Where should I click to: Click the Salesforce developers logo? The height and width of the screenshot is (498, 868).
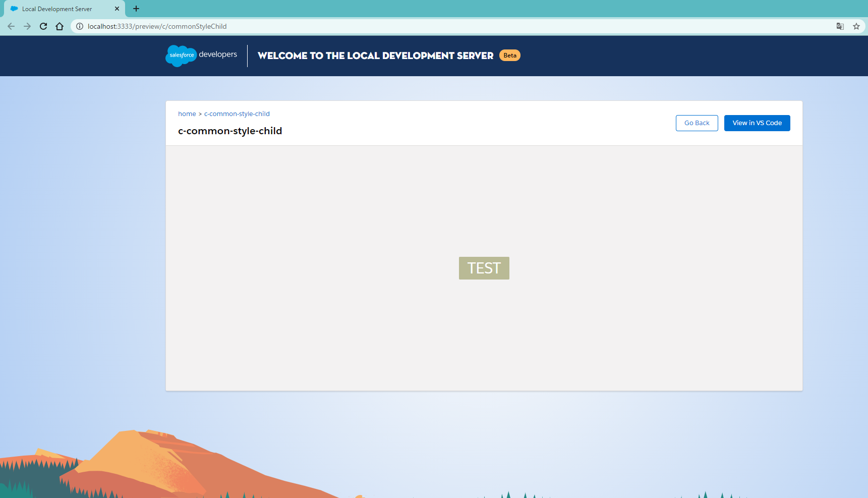coord(201,56)
